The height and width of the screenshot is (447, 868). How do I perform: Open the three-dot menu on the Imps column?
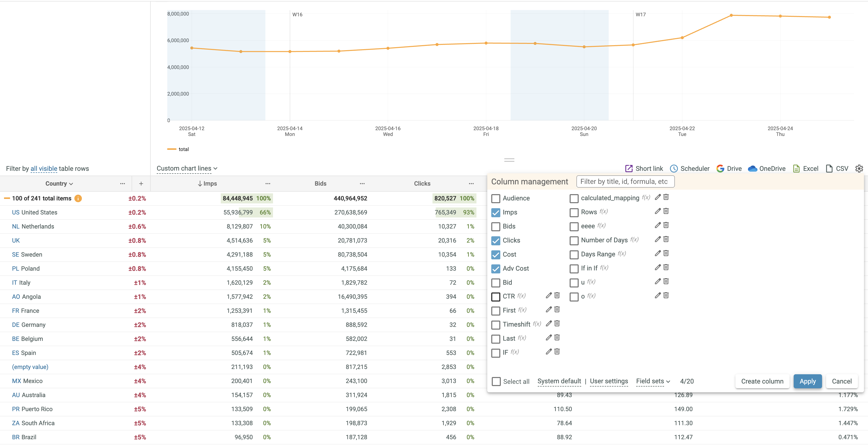coord(267,183)
